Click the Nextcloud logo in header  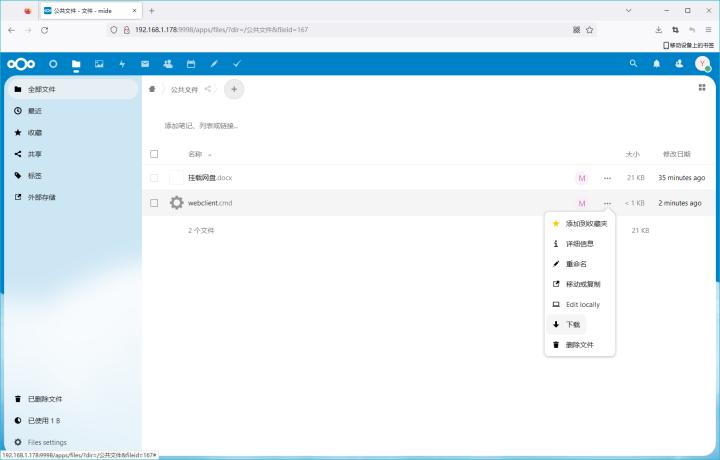[x=21, y=64]
